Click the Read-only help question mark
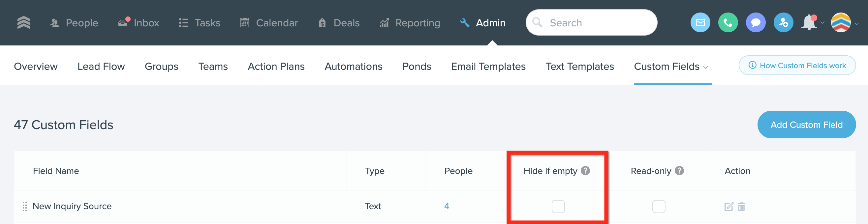This screenshot has width=868, height=224. (x=680, y=171)
